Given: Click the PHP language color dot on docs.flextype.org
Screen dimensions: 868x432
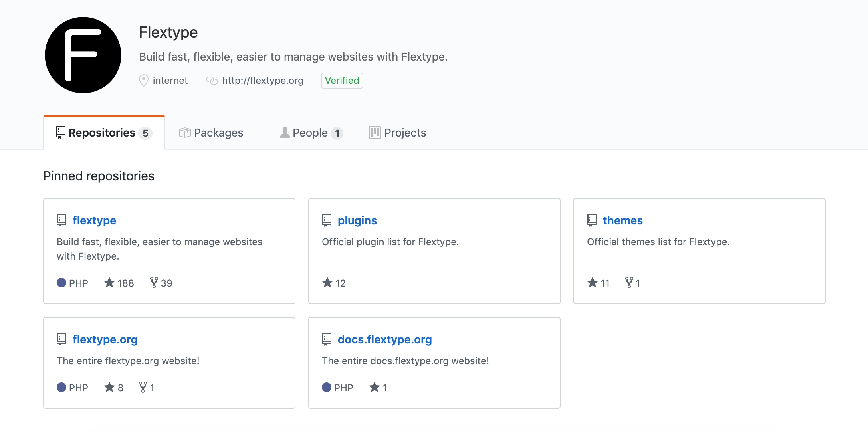Looking at the screenshot, I should 327,387.
